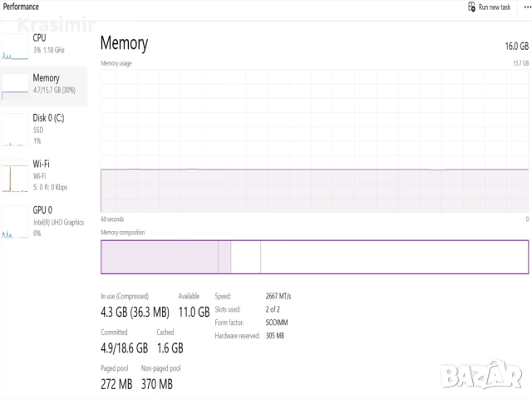532x399 pixels.
Task: Click the Performance page title
Action: (x=20, y=7)
